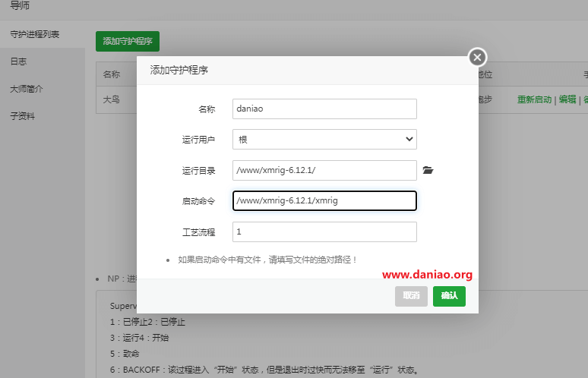The height and width of the screenshot is (378, 588).
Task: Open 守护进程列表 in the sidebar
Action: pyautogui.click(x=35, y=34)
